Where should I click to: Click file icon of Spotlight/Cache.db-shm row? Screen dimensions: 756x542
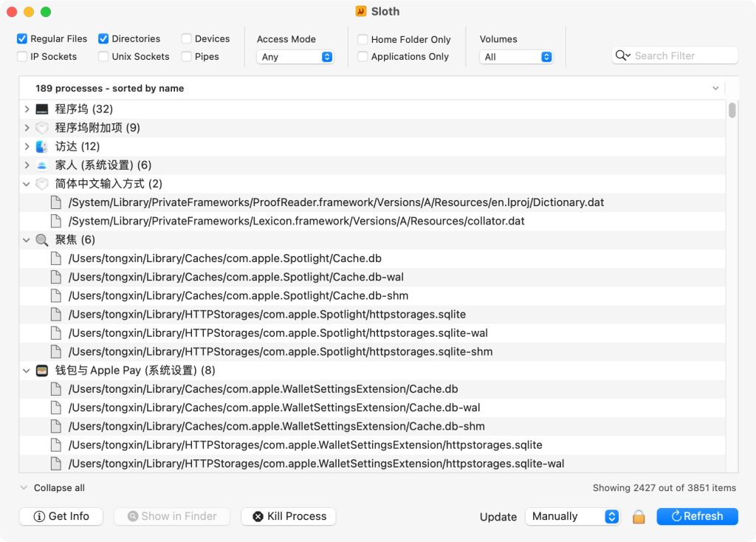pos(56,295)
